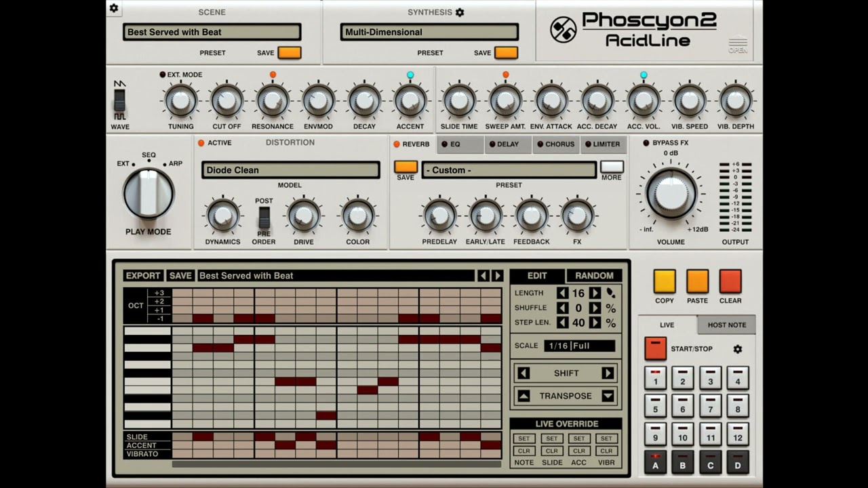Click the dice icon beside Length
Image resolution: width=868 pixels, height=488 pixels.
pyautogui.click(x=611, y=293)
